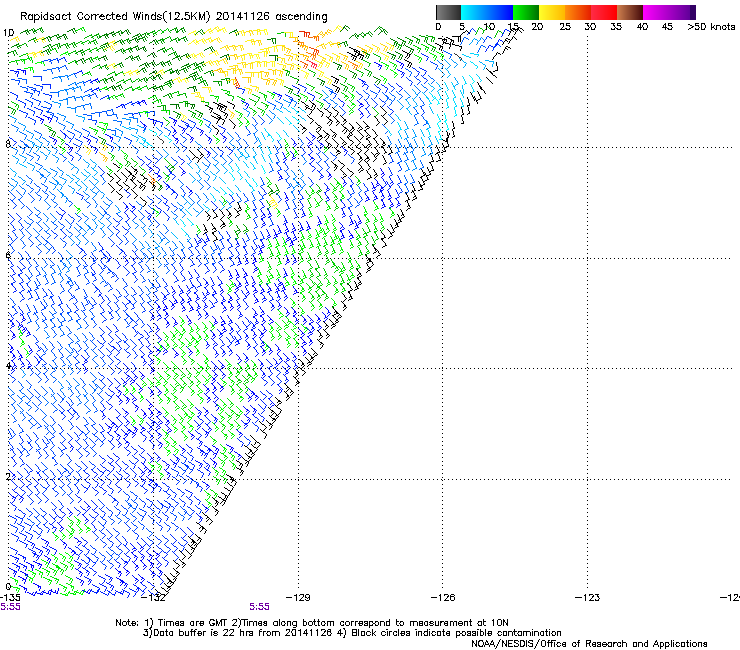The height and width of the screenshot is (650, 740).
Task: Select the legend value '20'
Action: (537, 26)
